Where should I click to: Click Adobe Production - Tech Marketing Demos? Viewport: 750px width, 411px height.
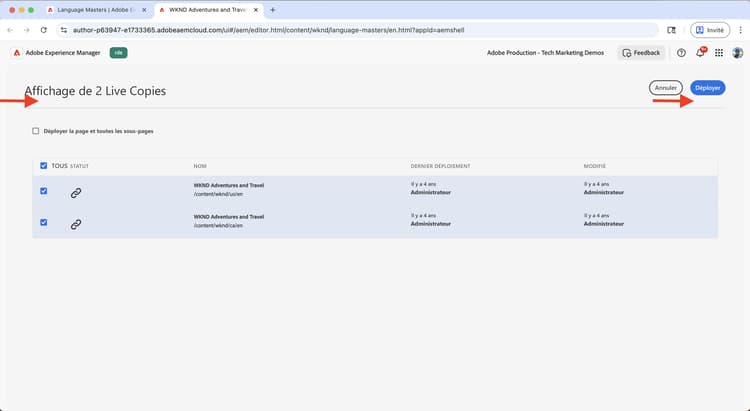pyautogui.click(x=545, y=53)
